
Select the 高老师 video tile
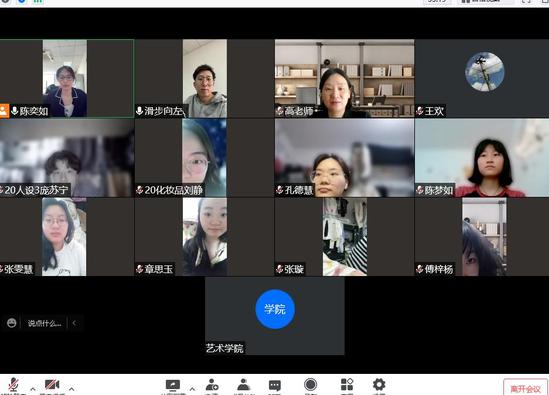point(344,78)
